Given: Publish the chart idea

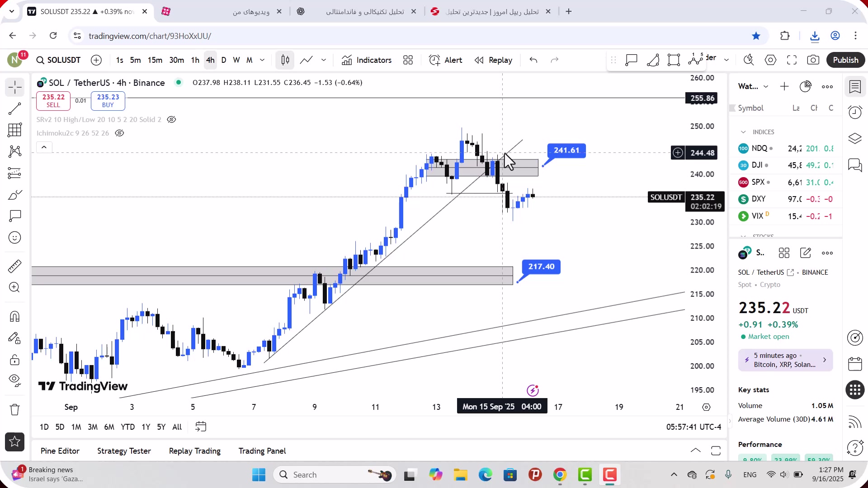Looking at the screenshot, I should pyautogui.click(x=845, y=60).
